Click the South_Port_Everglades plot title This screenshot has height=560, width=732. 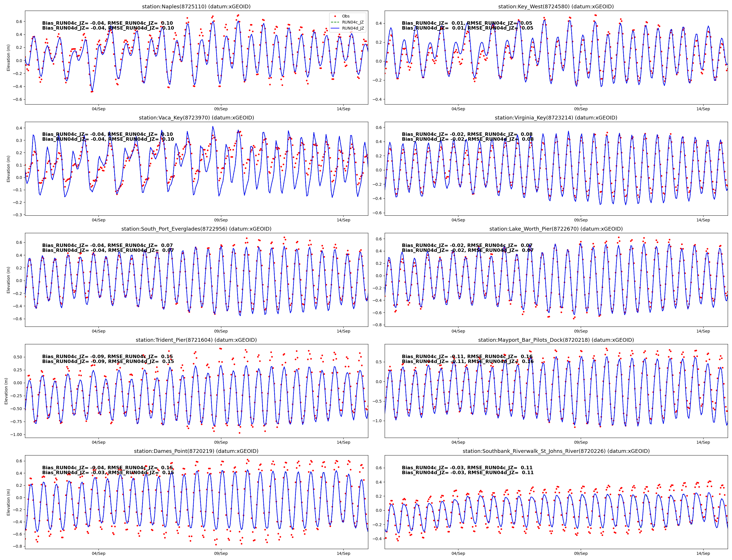(x=196, y=229)
